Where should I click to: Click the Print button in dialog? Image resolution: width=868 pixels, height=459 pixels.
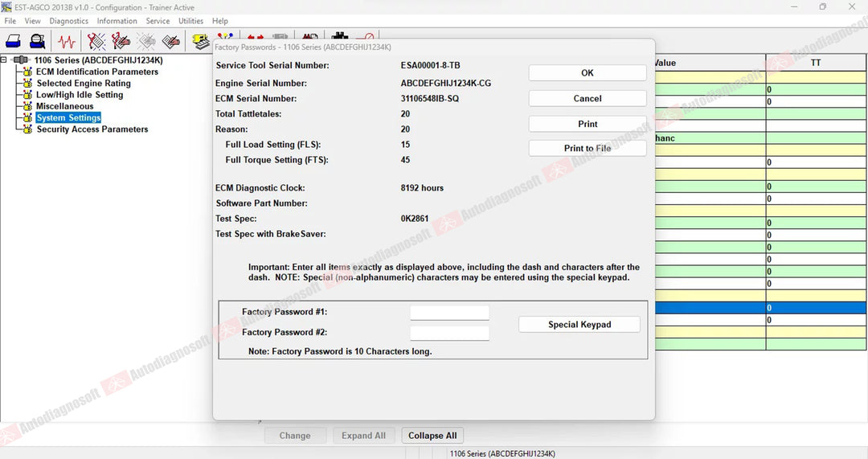click(x=588, y=124)
